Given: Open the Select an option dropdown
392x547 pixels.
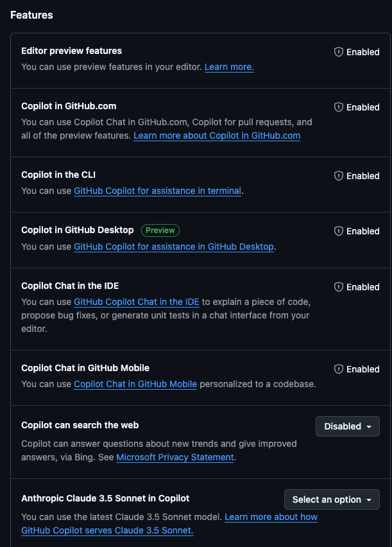Looking at the screenshot, I should click(332, 499).
